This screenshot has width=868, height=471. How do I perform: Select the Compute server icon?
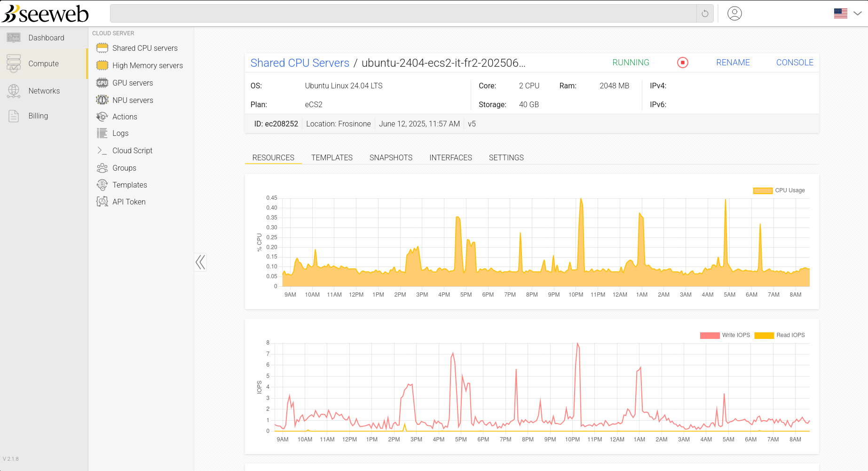(14, 63)
